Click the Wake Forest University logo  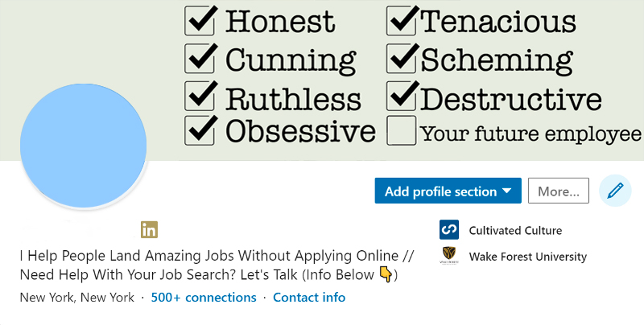point(449,257)
